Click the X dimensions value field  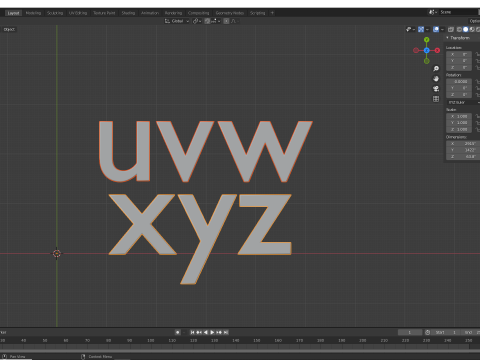463,144
